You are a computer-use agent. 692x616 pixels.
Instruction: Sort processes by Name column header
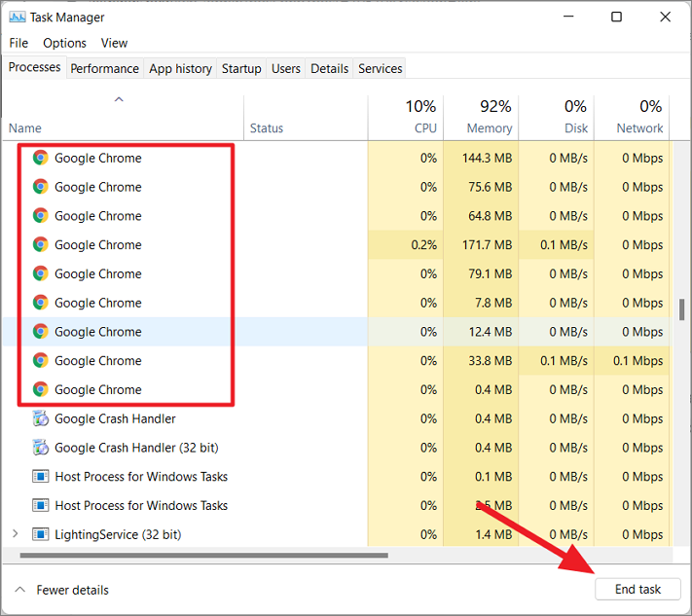[124, 118]
